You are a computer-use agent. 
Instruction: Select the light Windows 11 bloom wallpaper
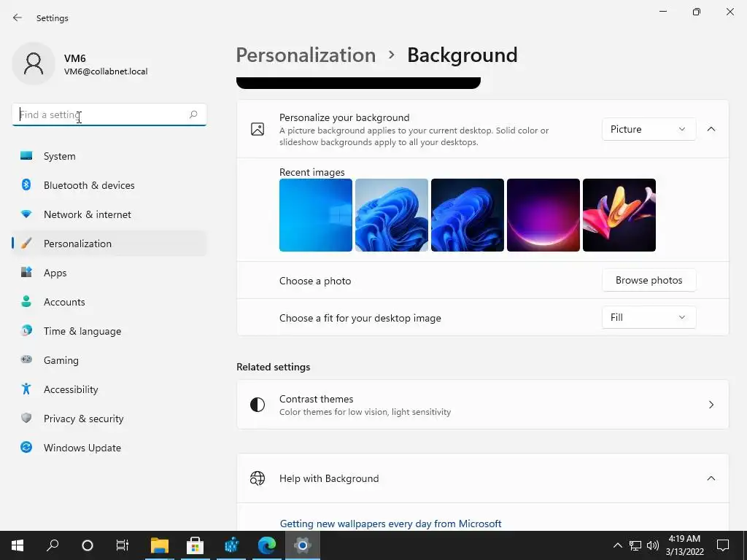click(391, 215)
